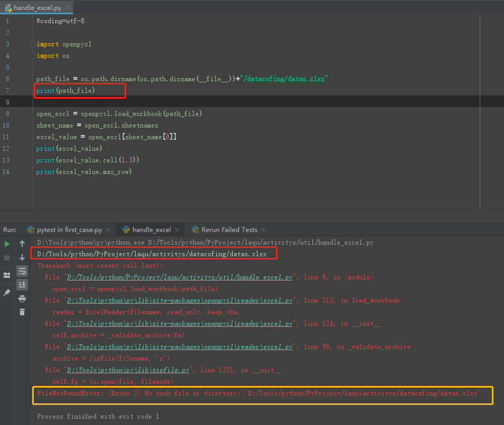Click the Print console output icon
This screenshot has width=504, height=425.
click(22, 299)
